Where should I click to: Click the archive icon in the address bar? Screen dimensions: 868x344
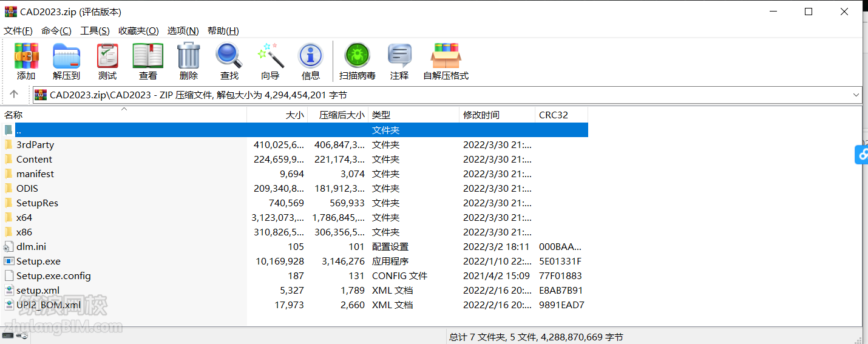point(41,95)
